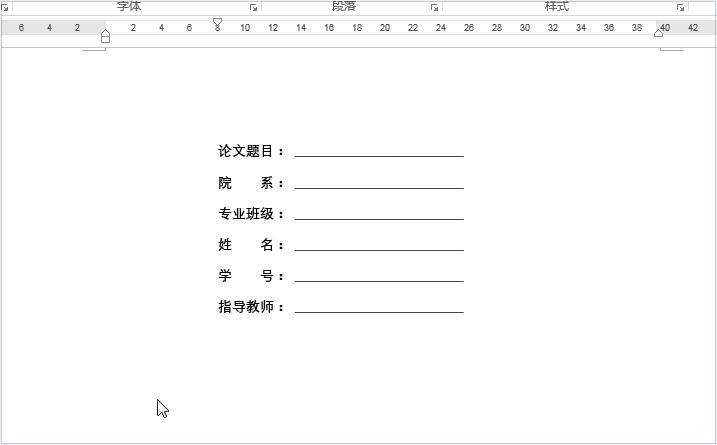Click the text 指导教师：
This screenshot has width=717, height=445.
click(251, 307)
